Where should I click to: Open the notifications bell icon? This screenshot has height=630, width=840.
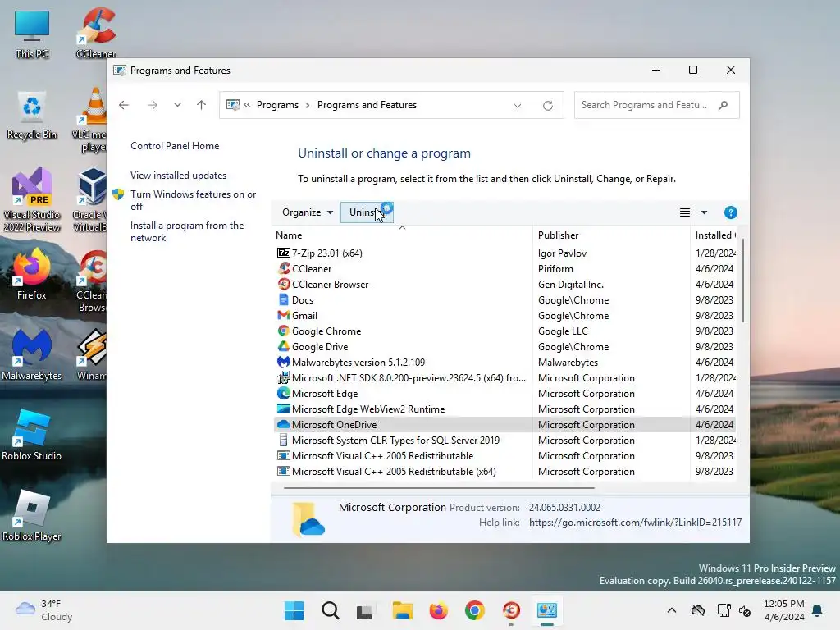818,610
